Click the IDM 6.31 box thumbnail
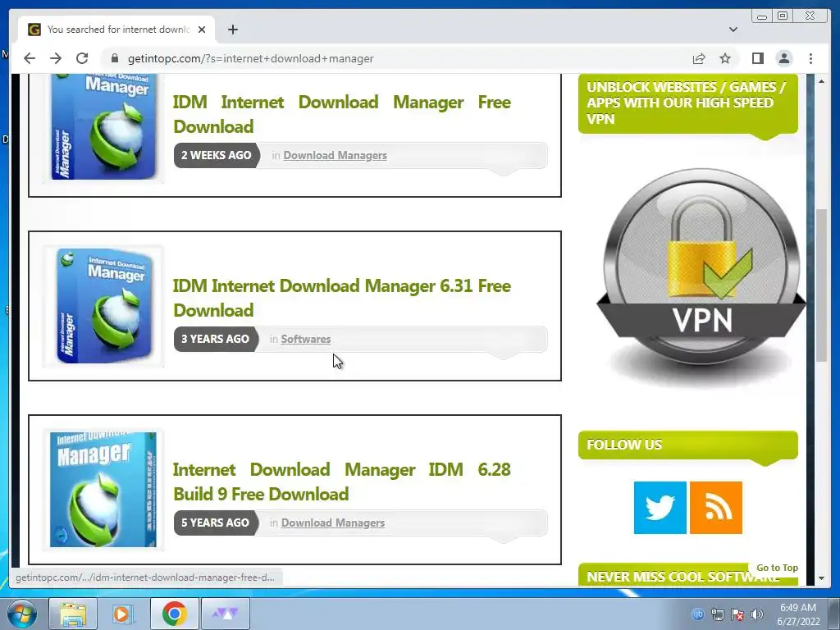The image size is (840, 630). (x=103, y=306)
